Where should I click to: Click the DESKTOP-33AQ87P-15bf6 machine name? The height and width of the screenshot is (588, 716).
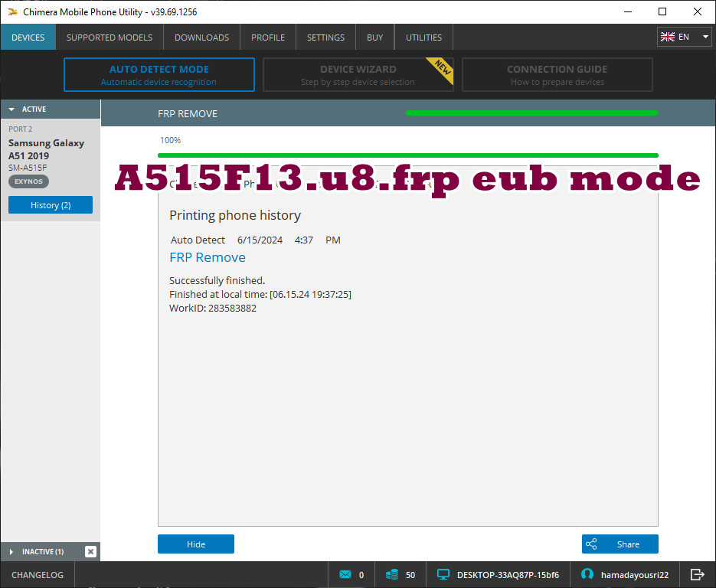click(508, 575)
